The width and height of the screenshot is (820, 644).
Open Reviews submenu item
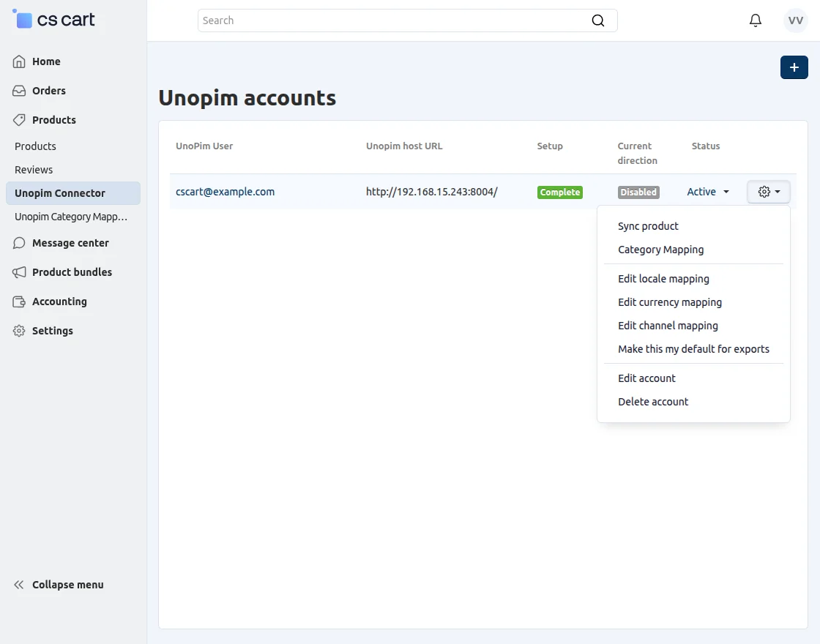point(34,170)
